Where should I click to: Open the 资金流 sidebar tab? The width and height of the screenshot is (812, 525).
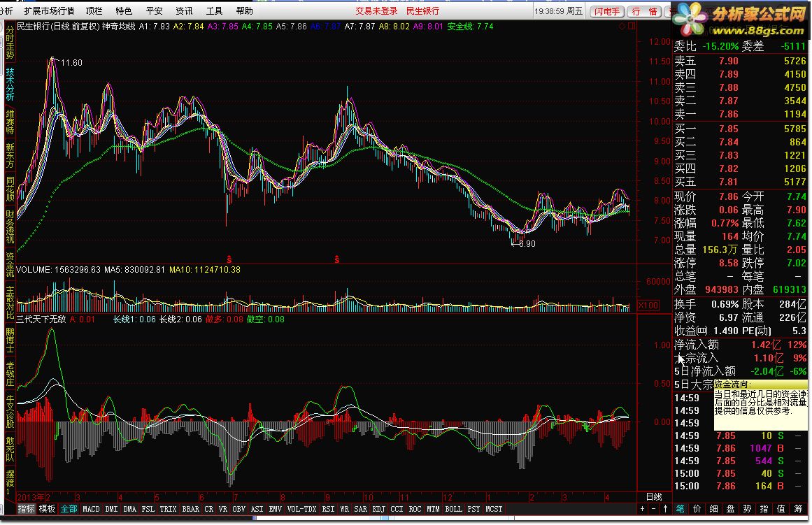(10, 264)
